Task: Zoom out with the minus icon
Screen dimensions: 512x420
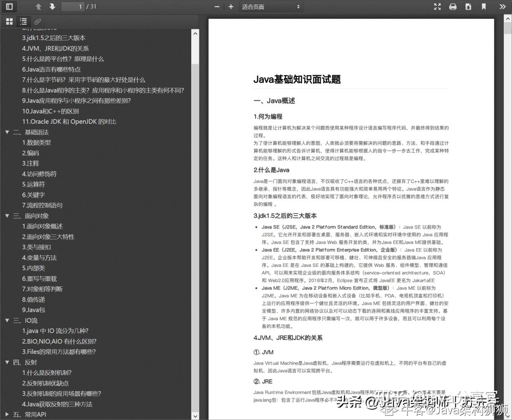Action: (x=217, y=7)
